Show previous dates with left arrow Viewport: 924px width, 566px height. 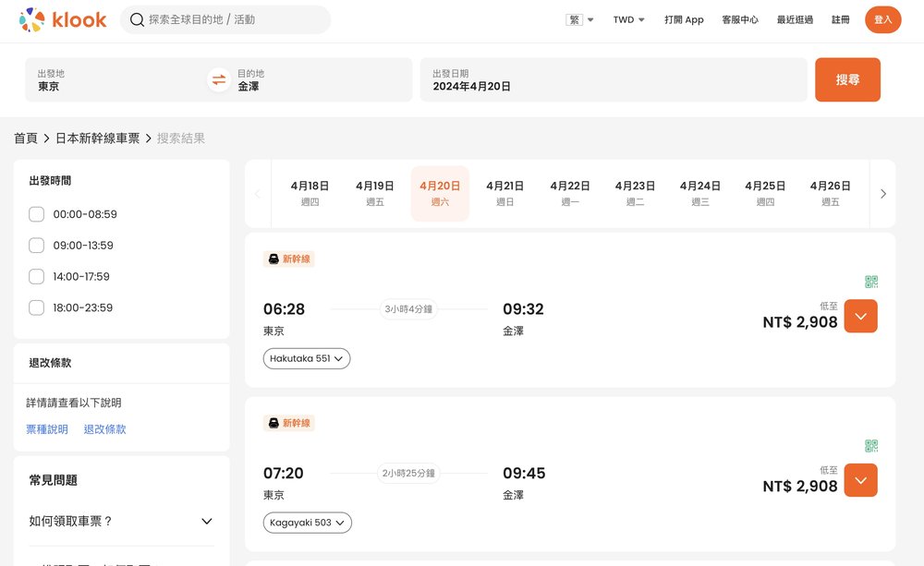[258, 194]
